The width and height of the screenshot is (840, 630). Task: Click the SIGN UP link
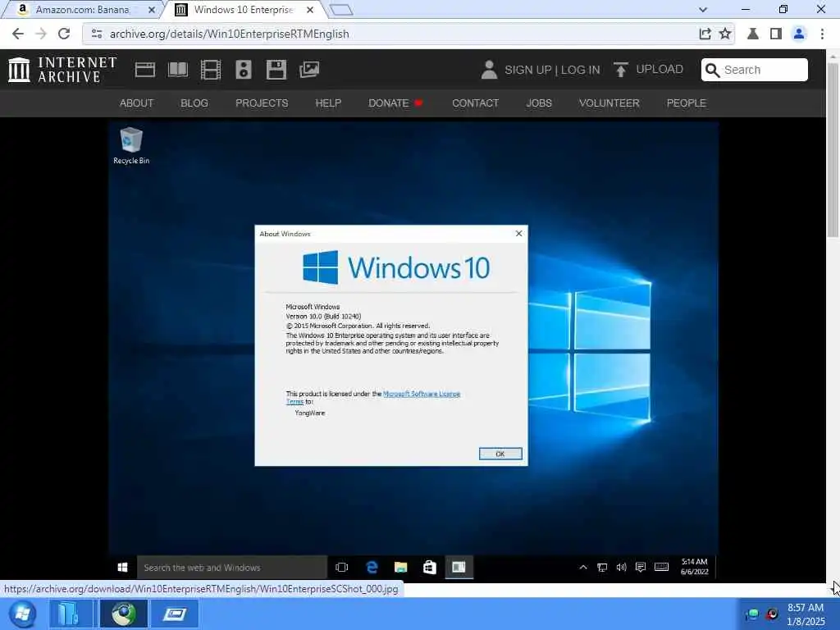pyautogui.click(x=527, y=70)
